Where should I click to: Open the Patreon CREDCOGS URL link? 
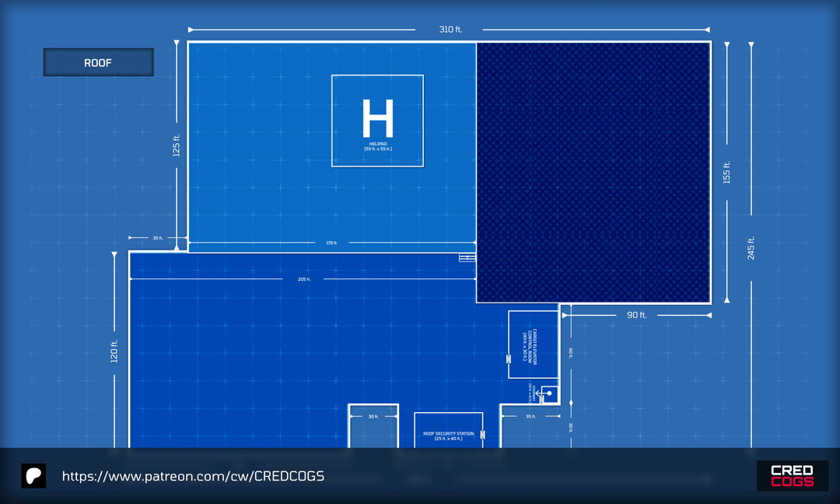193,476
